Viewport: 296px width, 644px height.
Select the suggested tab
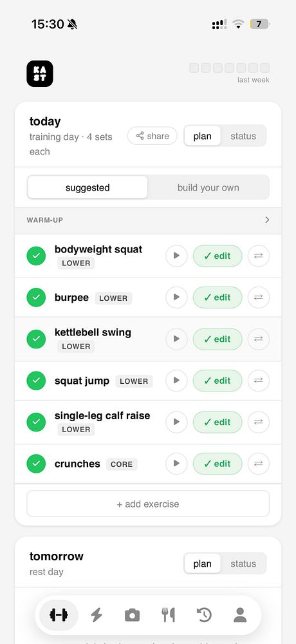click(x=88, y=187)
